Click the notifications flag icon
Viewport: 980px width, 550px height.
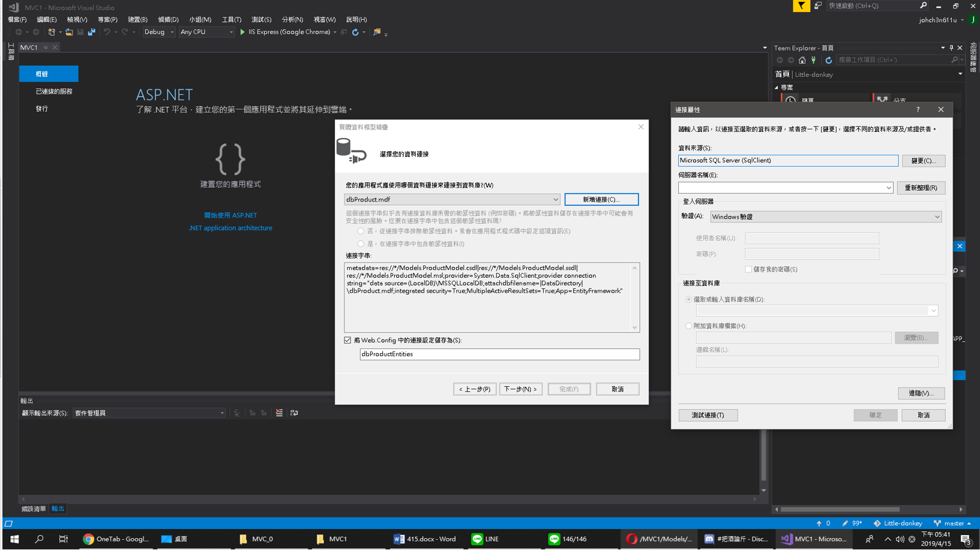click(x=801, y=6)
